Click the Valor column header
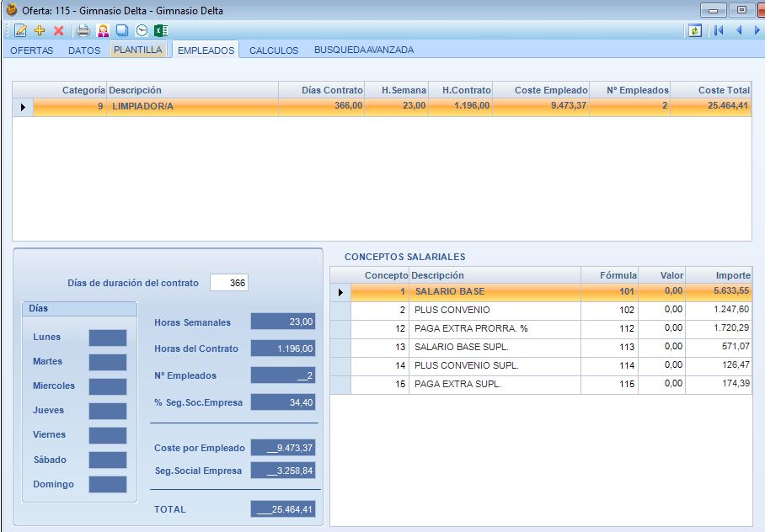The width and height of the screenshot is (765, 532). pos(661,275)
